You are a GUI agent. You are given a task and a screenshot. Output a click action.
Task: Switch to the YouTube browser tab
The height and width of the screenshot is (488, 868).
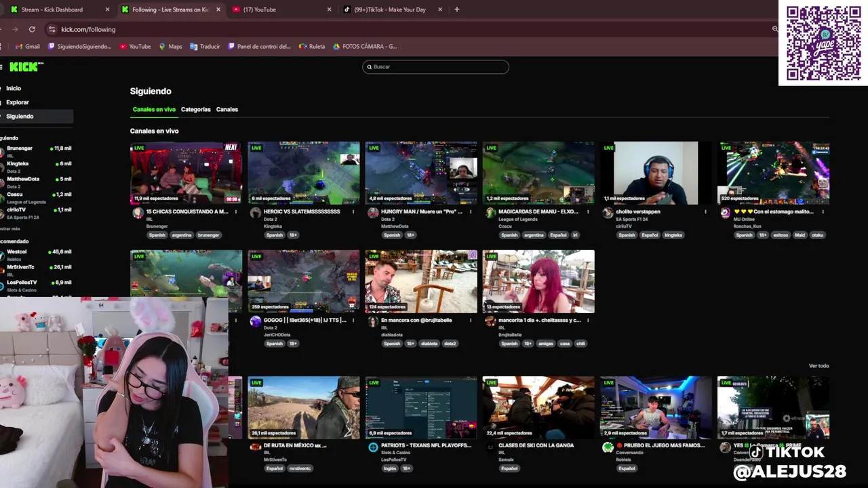tap(281, 9)
